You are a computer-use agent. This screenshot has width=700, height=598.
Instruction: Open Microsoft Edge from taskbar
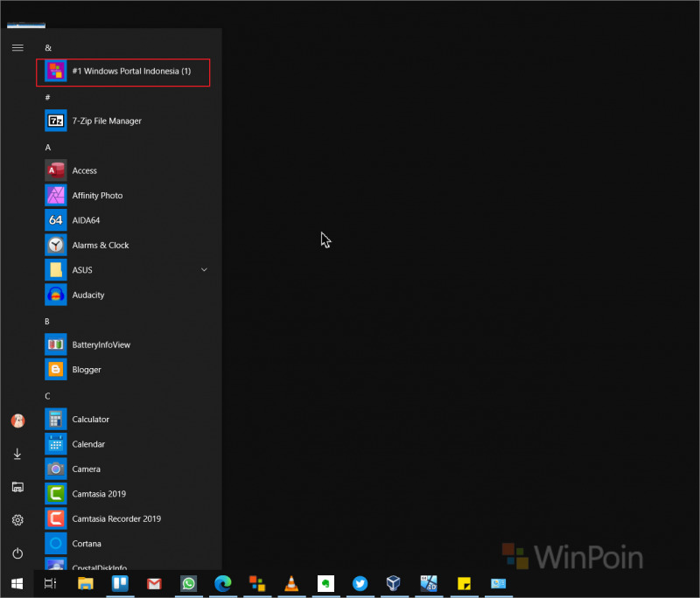point(223,583)
